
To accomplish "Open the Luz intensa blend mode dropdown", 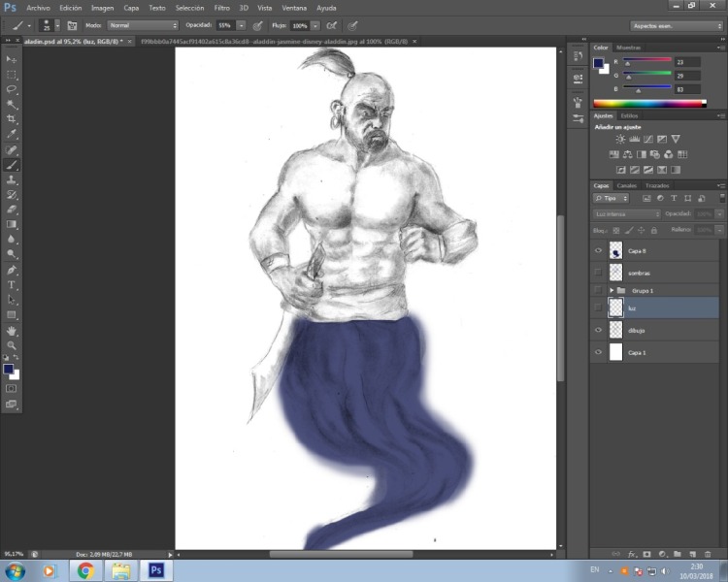I will [627, 214].
